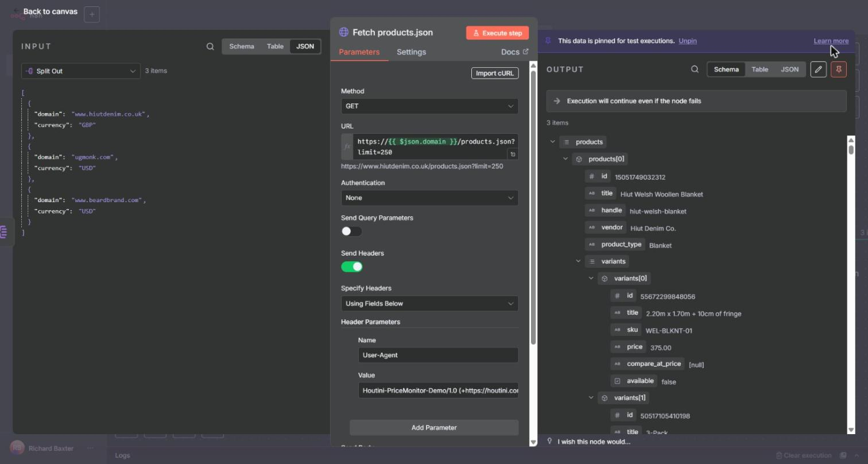Viewport: 868px width, 464px height.
Task: Select the Parameters tab
Action: pos(359,52)
